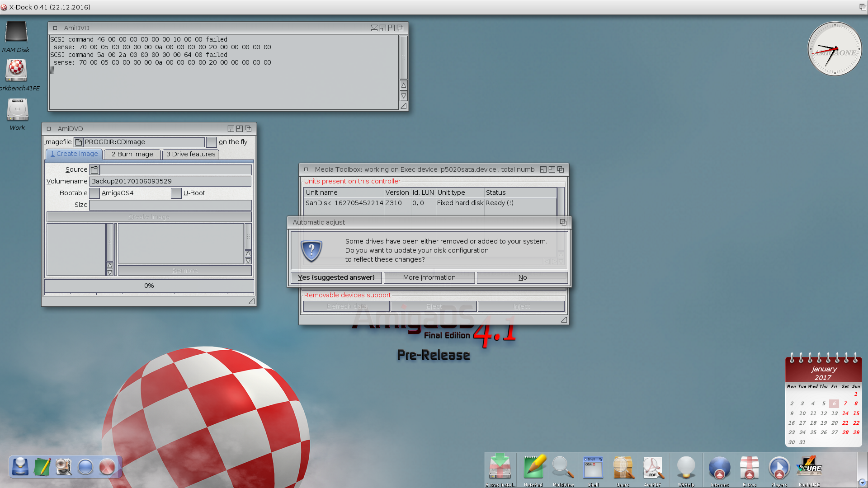Check the AmigaOS4 bootable option

tap(94, 193)
